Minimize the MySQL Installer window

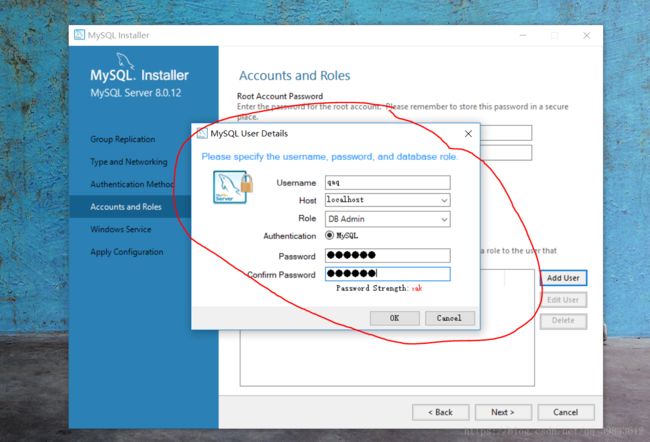[523, 35]
